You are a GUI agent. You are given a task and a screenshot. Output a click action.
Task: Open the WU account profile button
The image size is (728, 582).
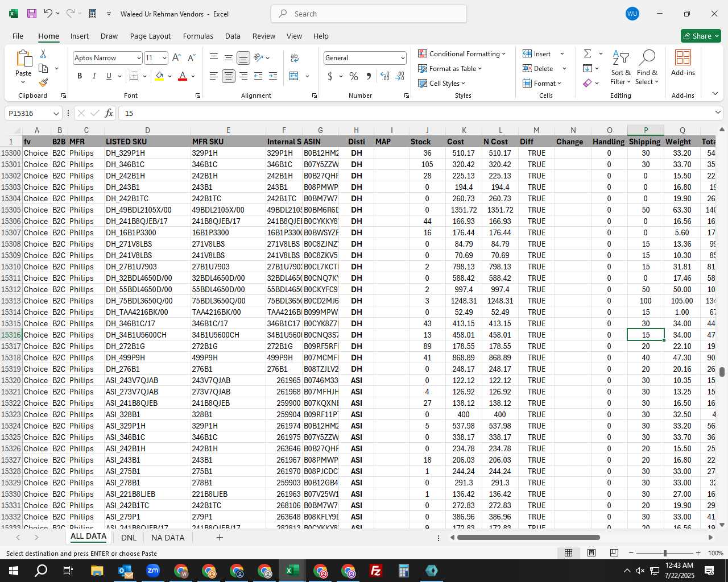pos(632,14)
